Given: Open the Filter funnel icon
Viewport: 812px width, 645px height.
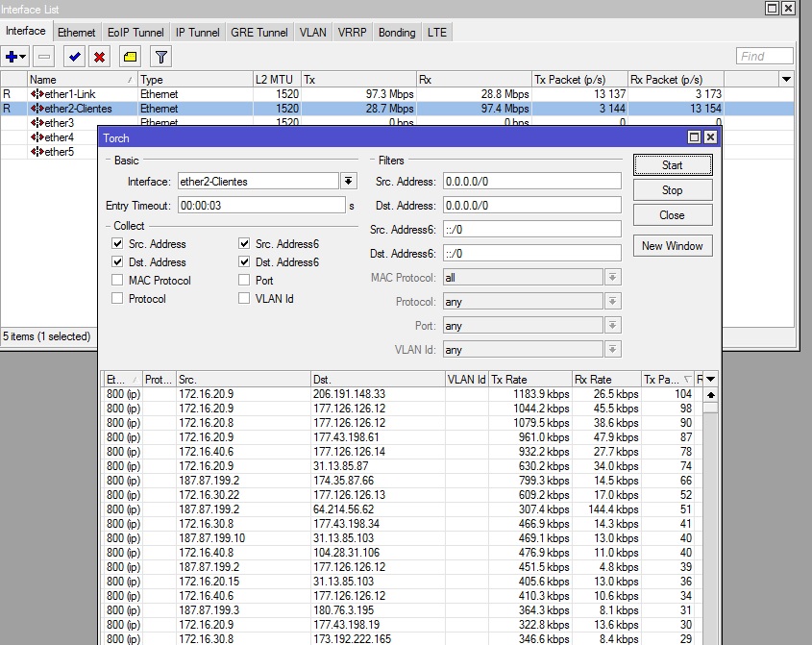Looking at the screenshot, I should click(x=161, y=58).
